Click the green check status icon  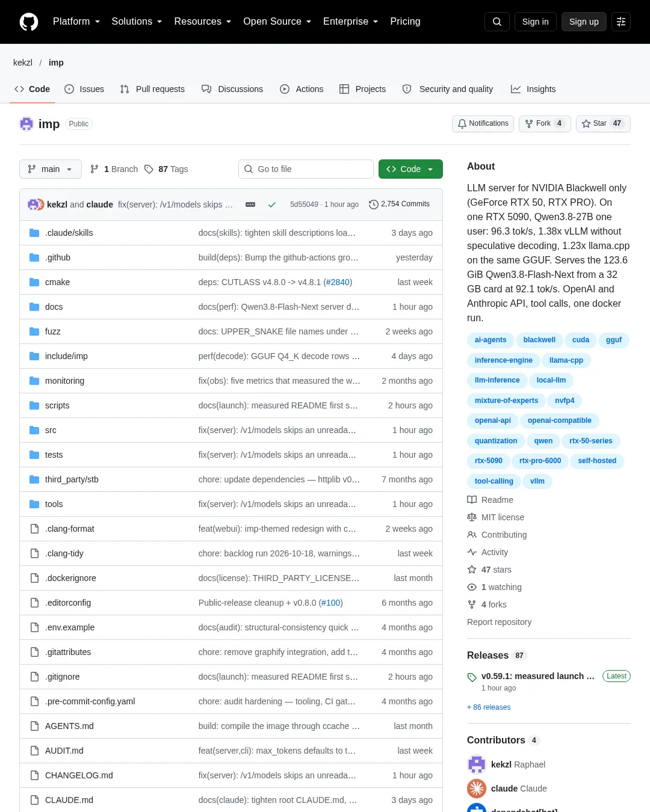pos(272,205)
